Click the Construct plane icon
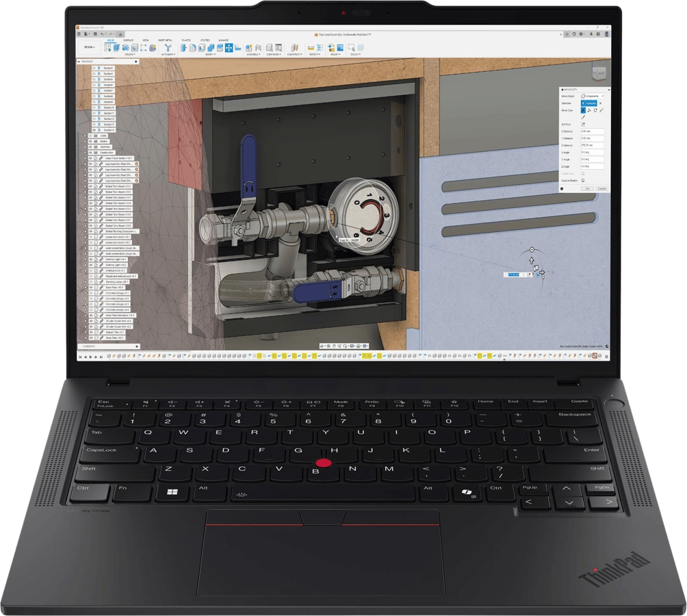687x616 pixels. 295,47
